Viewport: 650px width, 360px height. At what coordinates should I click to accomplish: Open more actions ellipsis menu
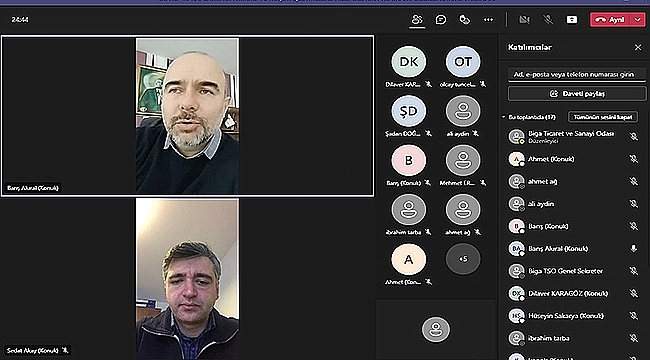[x=488, y=19]
